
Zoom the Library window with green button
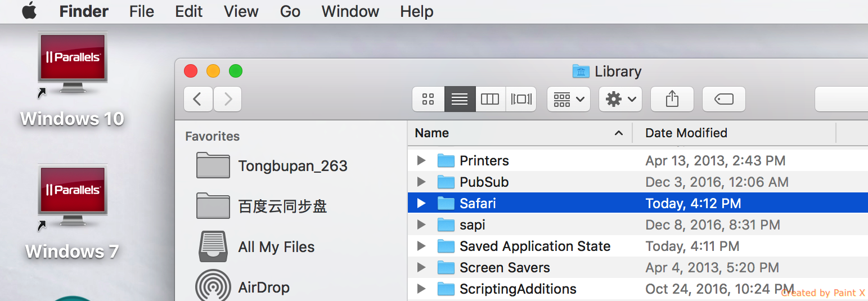[x=236, y=71]
